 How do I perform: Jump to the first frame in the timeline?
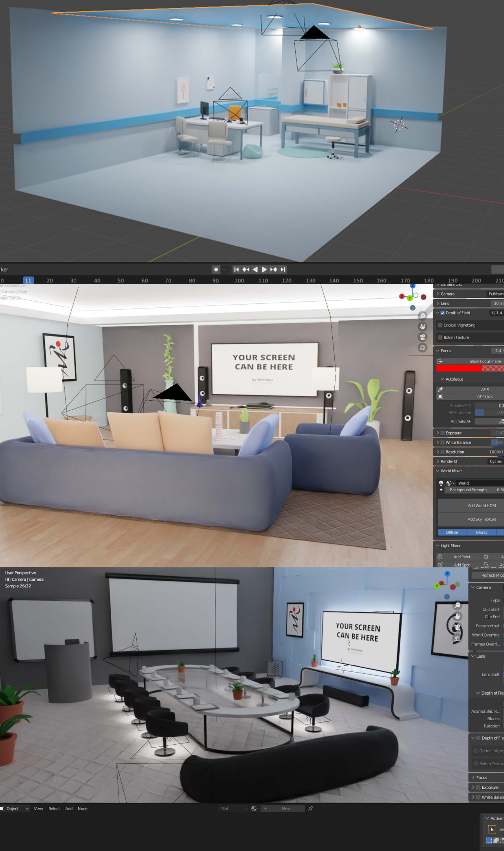pyautogui.click(x=236, y=269)
